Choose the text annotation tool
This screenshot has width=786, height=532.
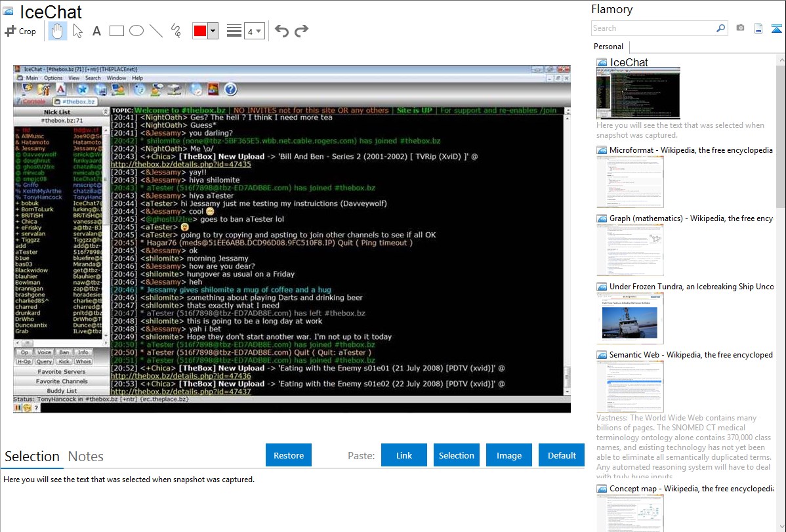point(96,31)
